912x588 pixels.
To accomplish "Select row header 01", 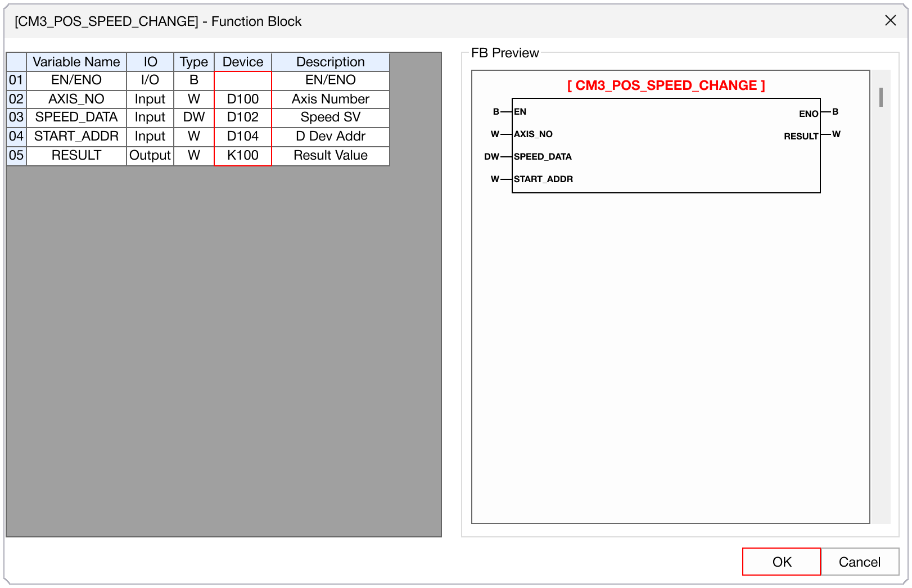I will point(16,80).
